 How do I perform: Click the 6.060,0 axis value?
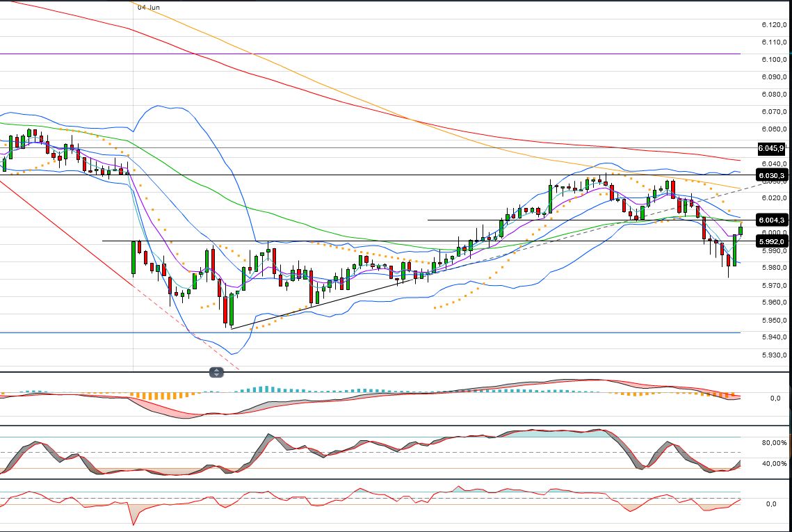(774, 129)
